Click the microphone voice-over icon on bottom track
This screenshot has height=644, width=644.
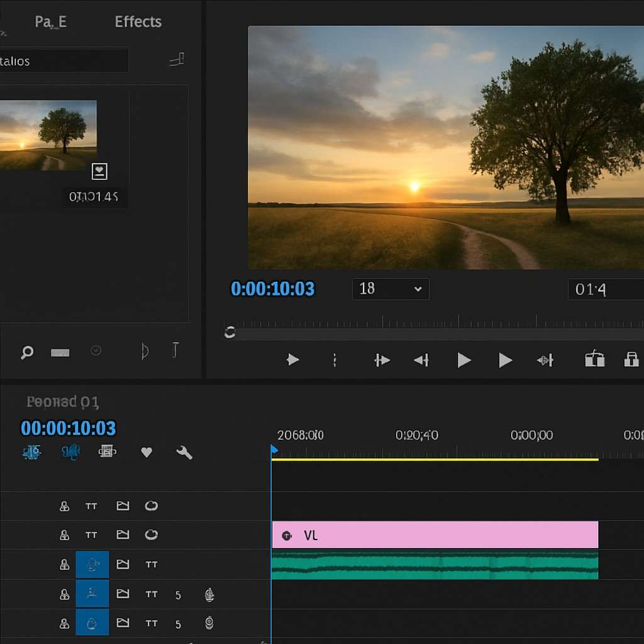[209, 623]
